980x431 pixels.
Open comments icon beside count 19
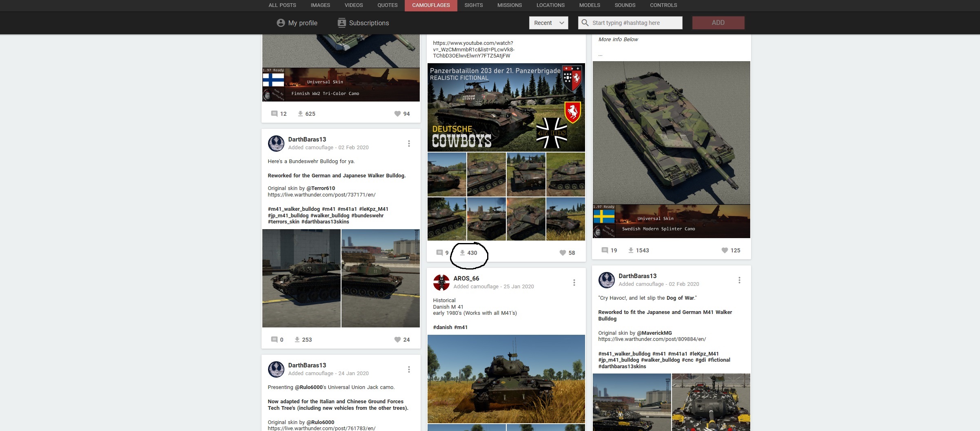pyautogui.click(x=605, y=250)
